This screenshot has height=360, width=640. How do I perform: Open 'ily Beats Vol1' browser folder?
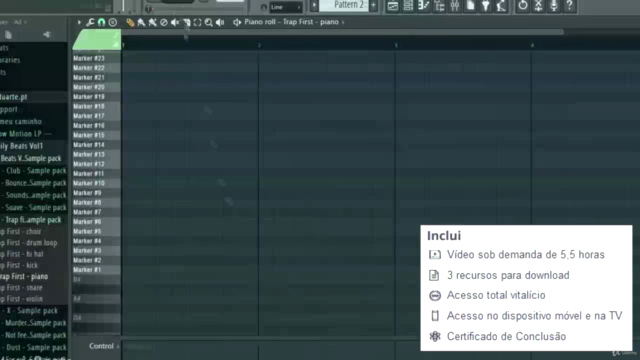coord(22,146)
